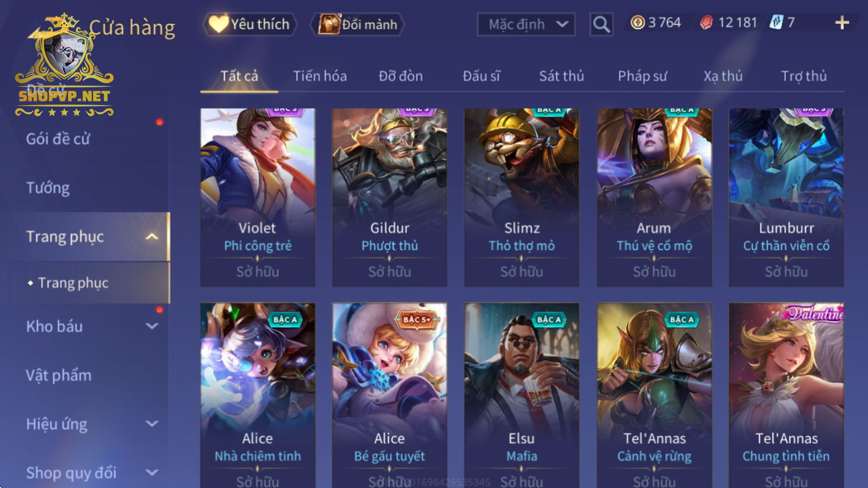Open the search magnifier icon
This screenshot has height=488, width=868.
click(x=601, y=24)
